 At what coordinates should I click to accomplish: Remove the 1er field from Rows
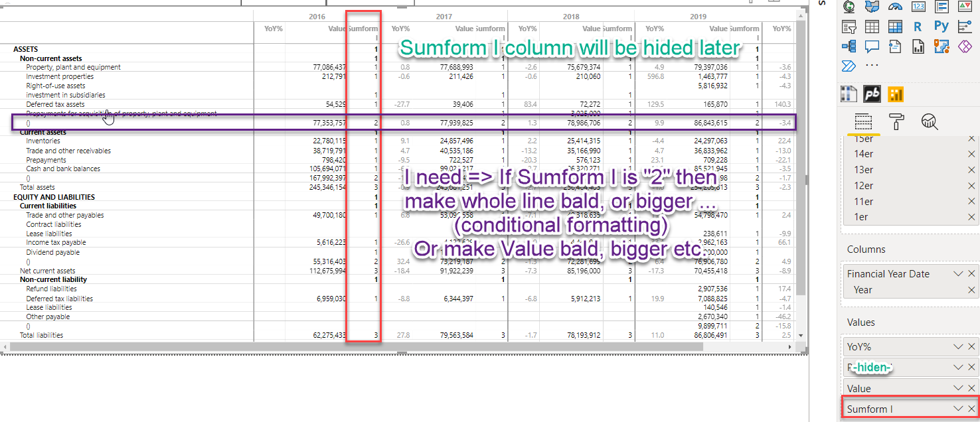(x=971, y=217)
